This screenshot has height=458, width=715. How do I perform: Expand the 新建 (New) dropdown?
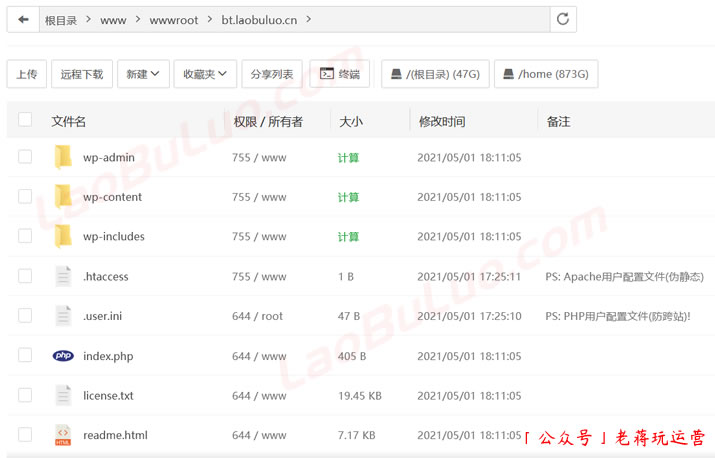pyautogui.click(x=143, y=74)
